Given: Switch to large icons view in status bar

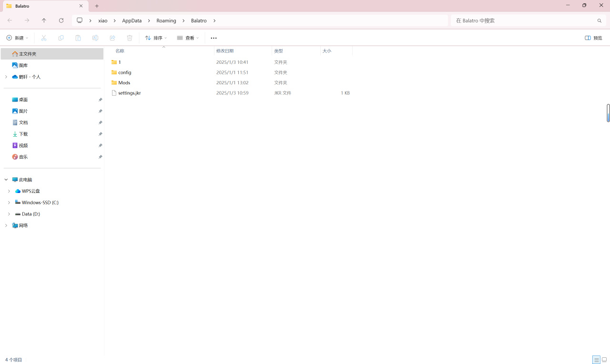Looking at the screenshot, I should 604,360.
